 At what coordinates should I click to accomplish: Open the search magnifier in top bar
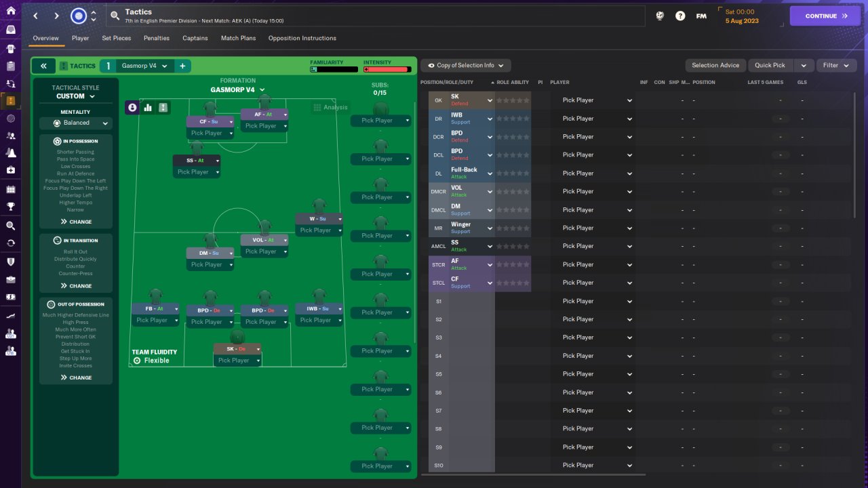point(115,16)
